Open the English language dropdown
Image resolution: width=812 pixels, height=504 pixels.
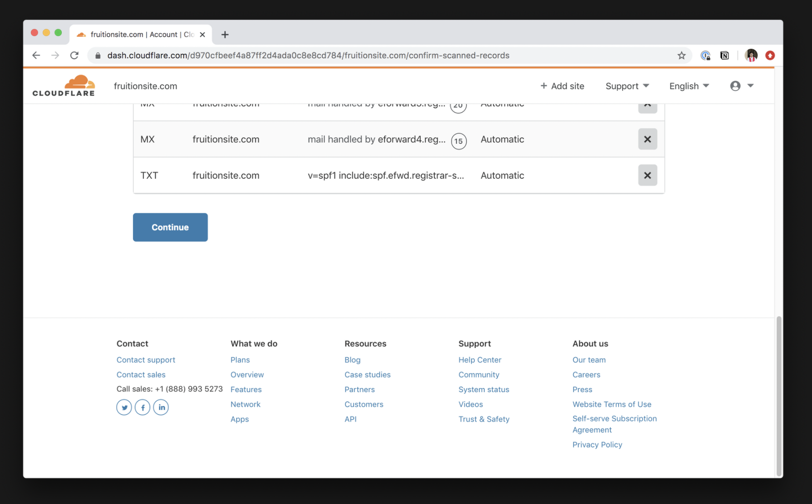point(689,86)
